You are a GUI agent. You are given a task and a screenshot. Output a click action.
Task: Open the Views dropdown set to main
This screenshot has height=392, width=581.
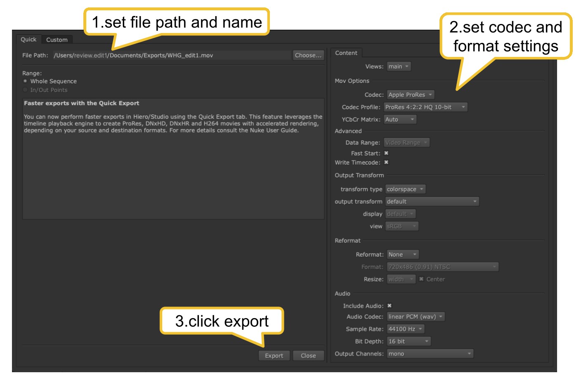[399, 66]
